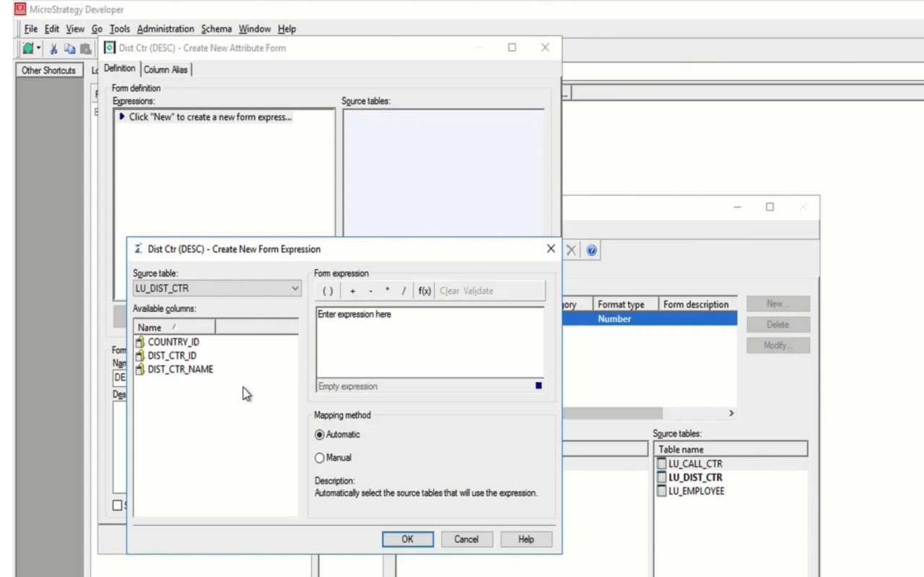The image size is (924, 577).
Task: Open the Window menu
Action: (255, 29)
